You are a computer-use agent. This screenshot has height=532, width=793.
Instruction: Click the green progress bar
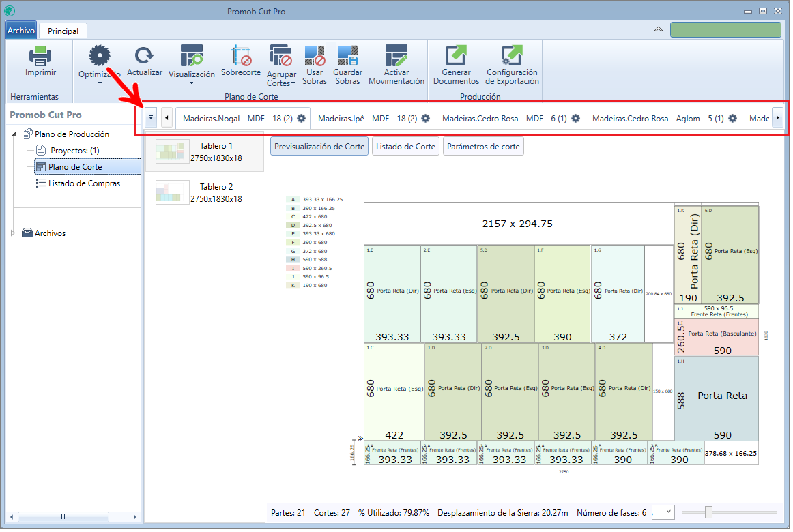tap(725, 29)
